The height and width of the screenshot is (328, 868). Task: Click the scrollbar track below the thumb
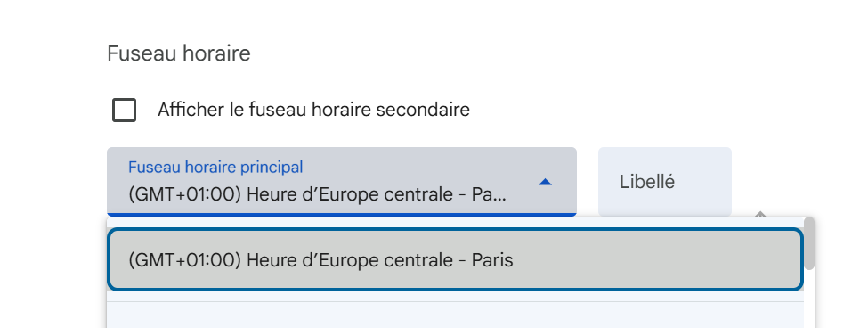(809, 299)
